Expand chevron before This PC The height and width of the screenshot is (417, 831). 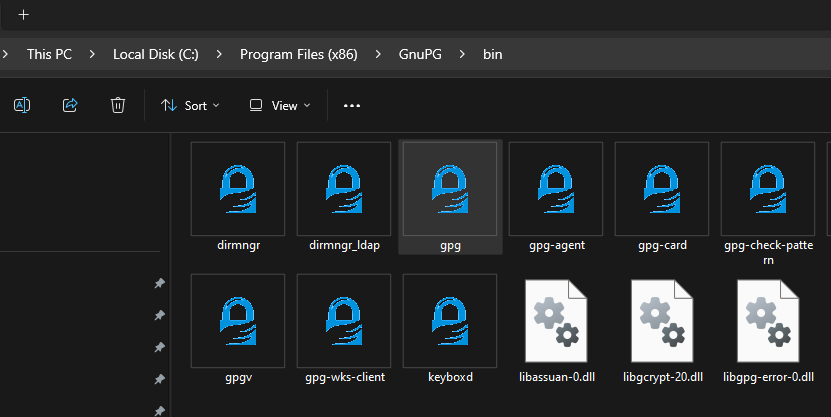coord(5,54)
